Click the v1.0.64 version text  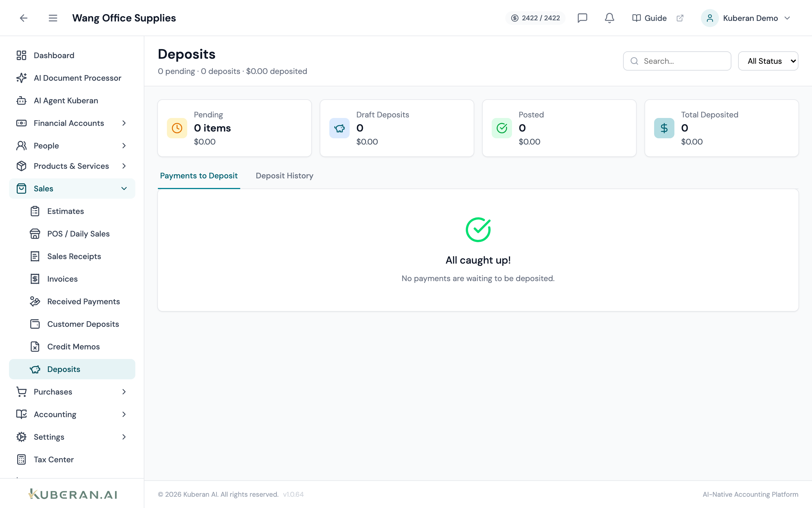coord(293,494)
